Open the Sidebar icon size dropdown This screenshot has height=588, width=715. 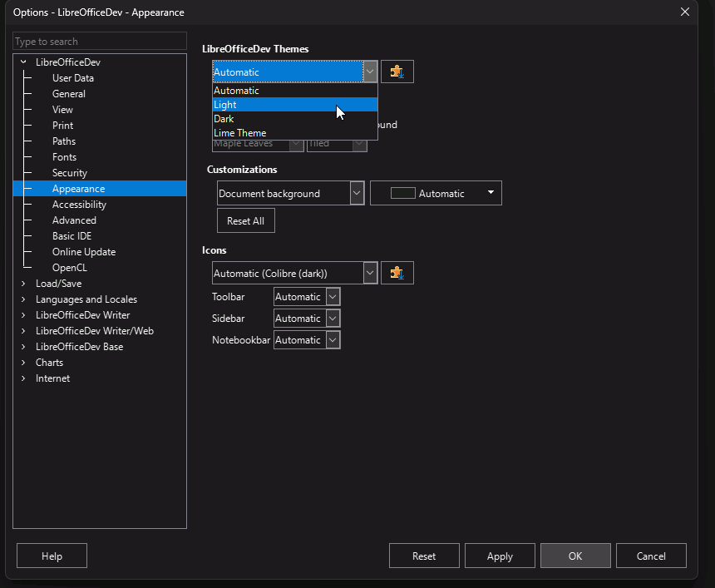307,318
